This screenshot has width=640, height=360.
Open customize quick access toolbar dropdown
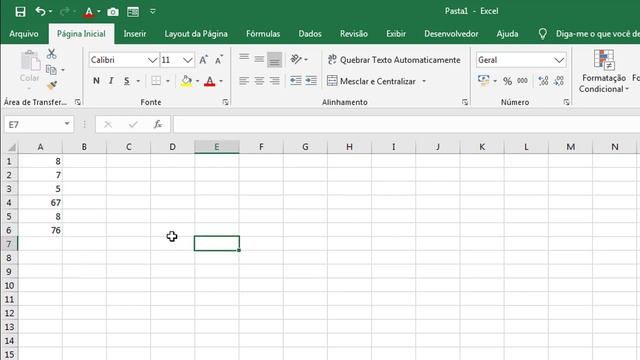[153, 11]
